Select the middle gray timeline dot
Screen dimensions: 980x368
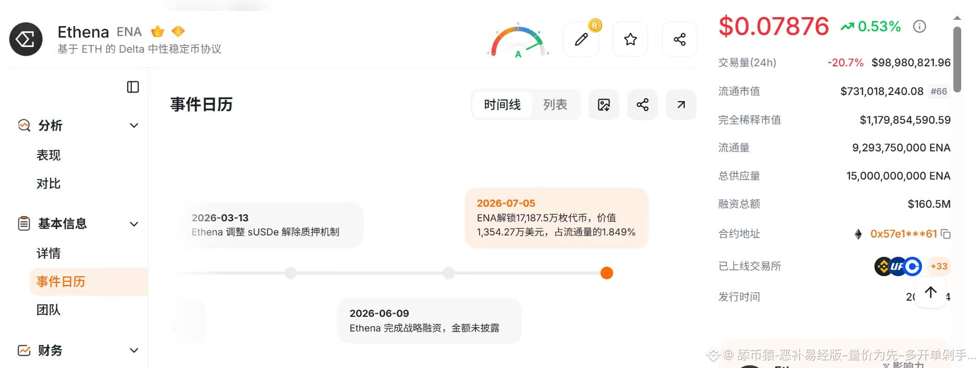448,273
